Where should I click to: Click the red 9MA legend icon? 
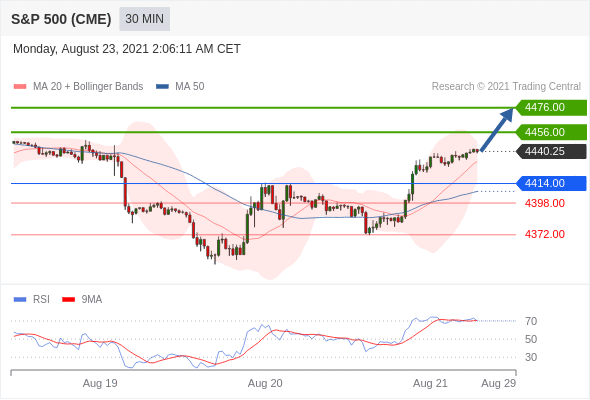[68, 300]
